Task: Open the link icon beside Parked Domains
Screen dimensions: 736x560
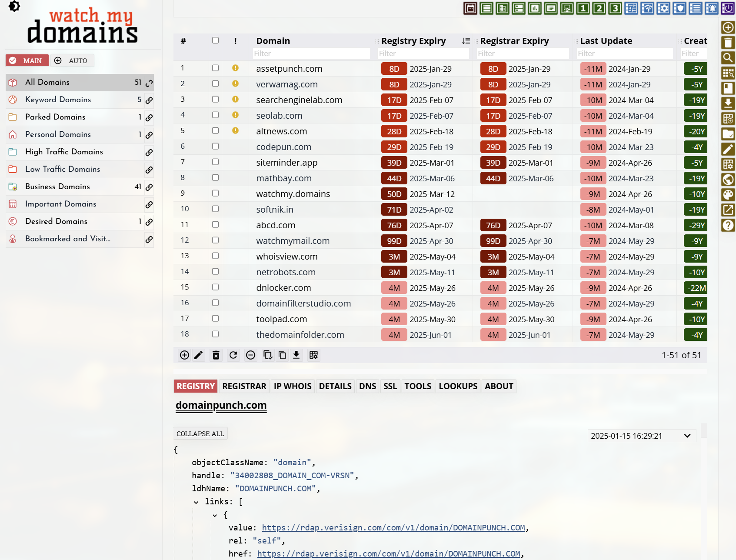Action: tap(149, 117)
